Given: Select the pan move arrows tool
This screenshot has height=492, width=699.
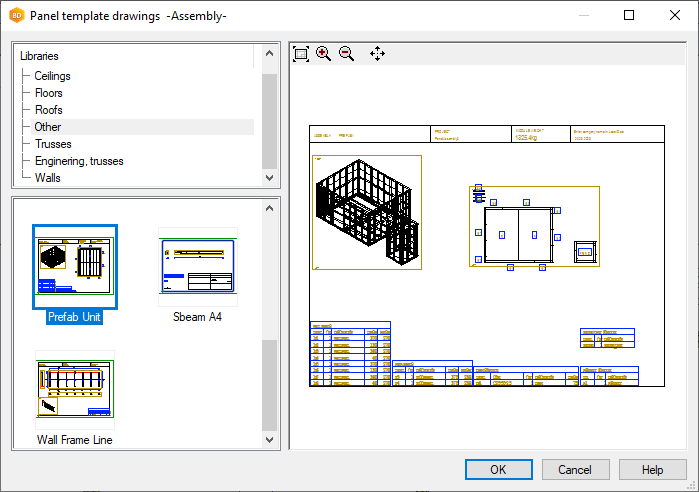Looking at the screenshot, I should pos(377,54).
